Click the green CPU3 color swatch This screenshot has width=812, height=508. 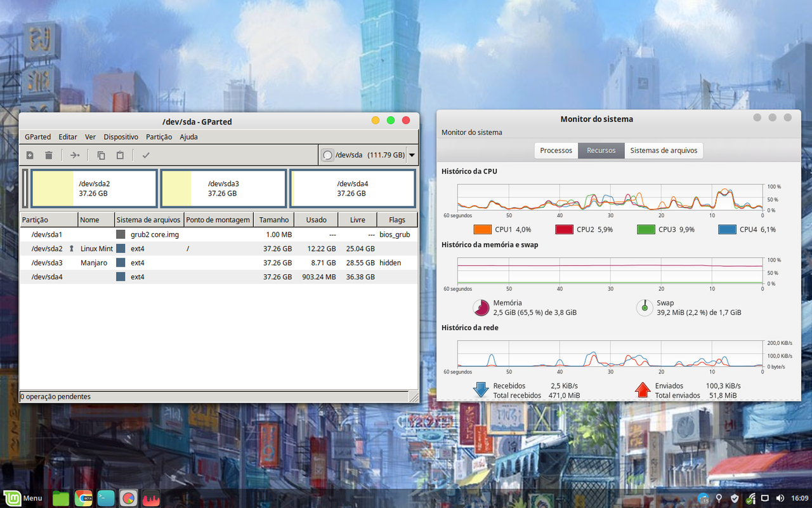(x=646, y=229)
